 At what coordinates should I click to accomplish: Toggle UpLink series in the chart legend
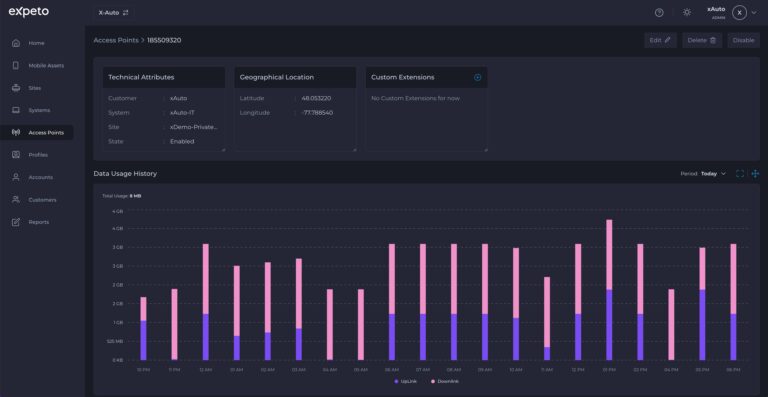pyautogui.click(x=406, y=381)
